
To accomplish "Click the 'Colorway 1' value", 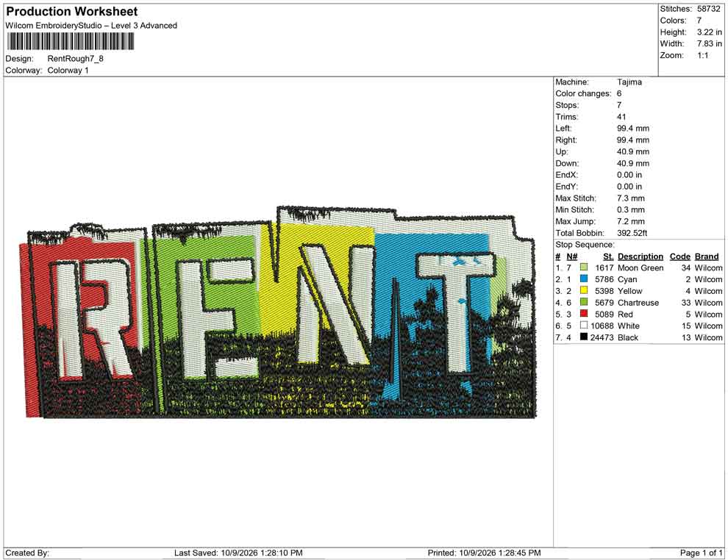I will [68, 71].
